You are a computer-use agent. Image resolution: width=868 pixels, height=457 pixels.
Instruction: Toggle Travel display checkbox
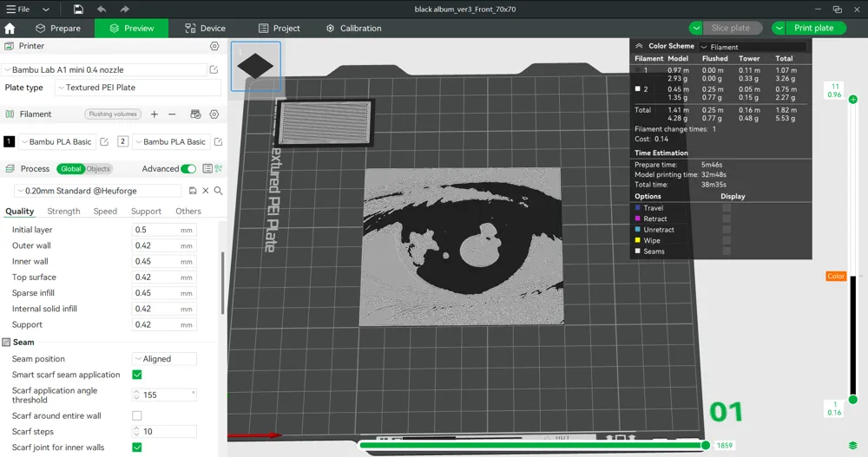[727, 208]
